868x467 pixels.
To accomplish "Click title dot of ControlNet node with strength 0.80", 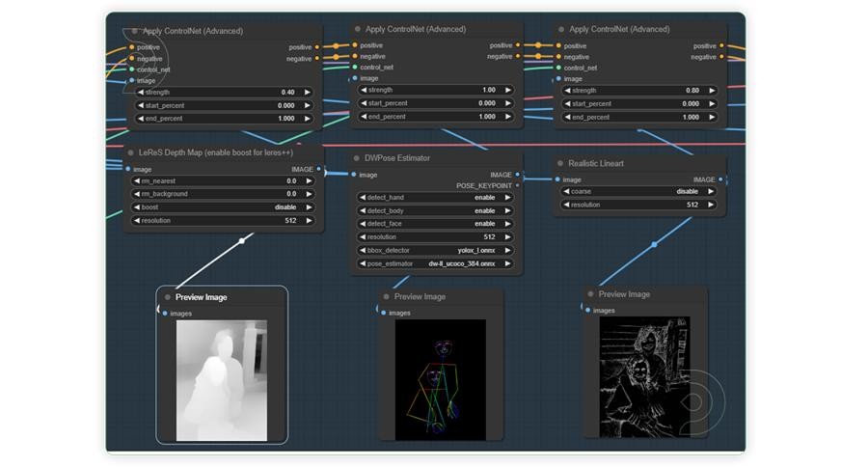I will tap(561, 29).
